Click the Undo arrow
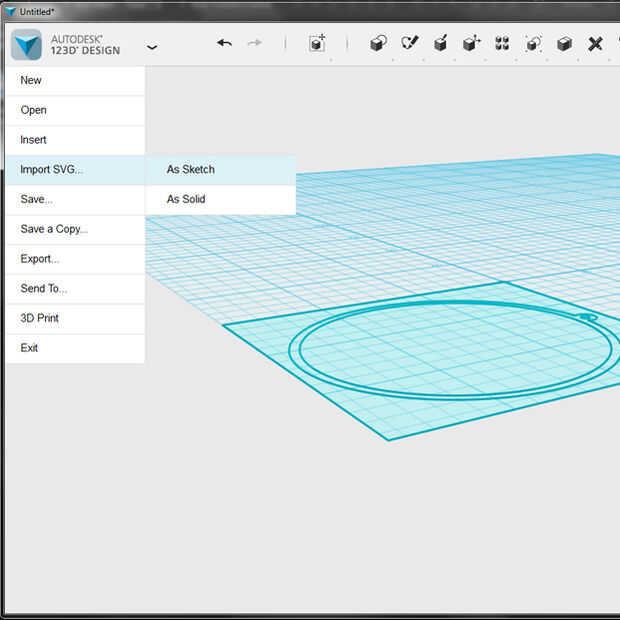 pyautogui.click(x=224, y=43)
